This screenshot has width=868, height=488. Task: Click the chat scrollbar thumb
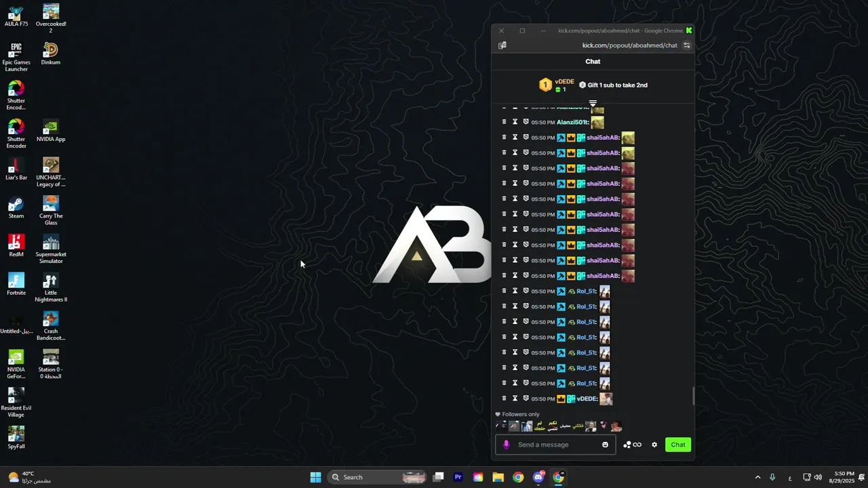(x=693, y=396)
